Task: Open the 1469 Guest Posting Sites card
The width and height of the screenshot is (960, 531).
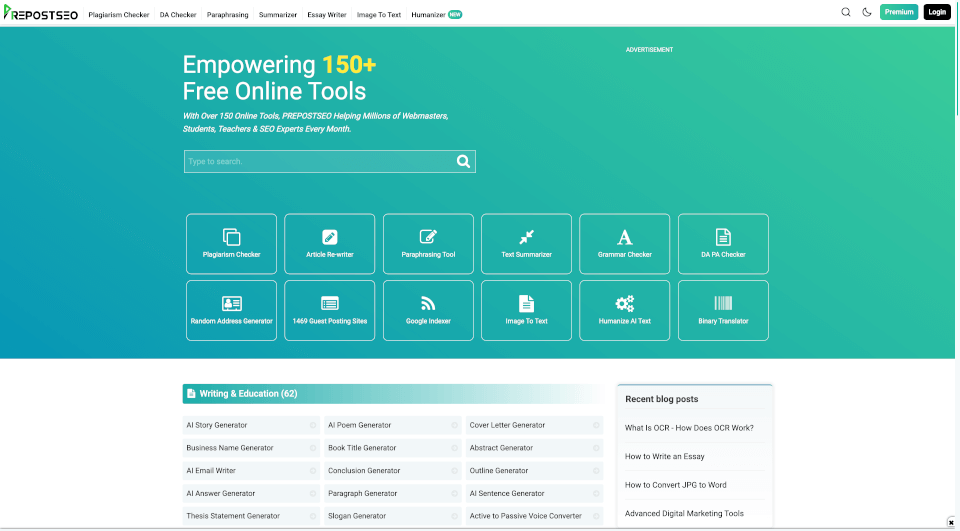Action: 329,311
